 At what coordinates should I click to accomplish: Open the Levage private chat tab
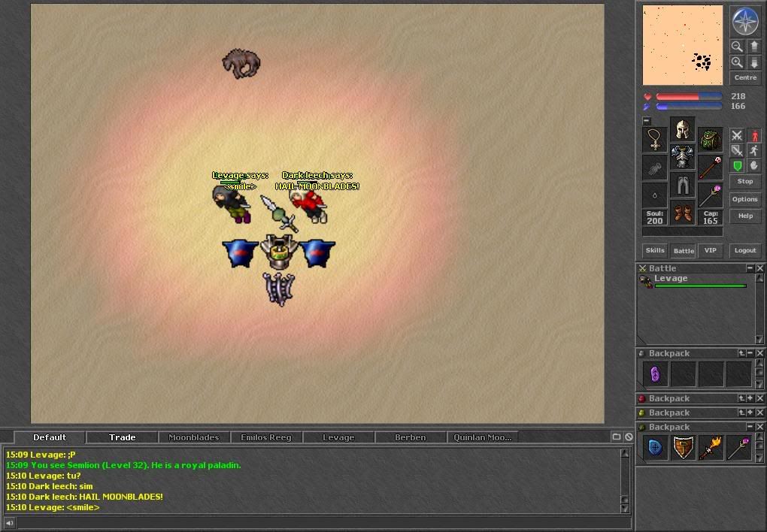pos(338,437)
